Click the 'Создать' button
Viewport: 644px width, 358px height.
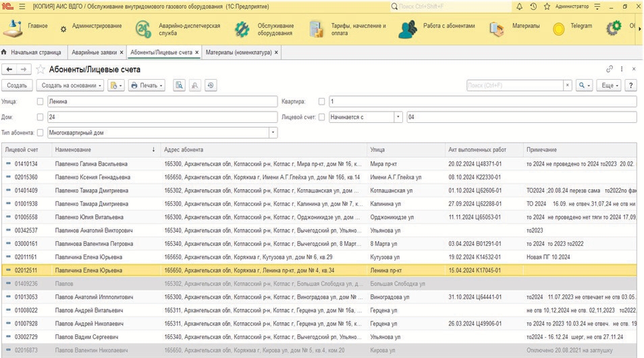17,86
